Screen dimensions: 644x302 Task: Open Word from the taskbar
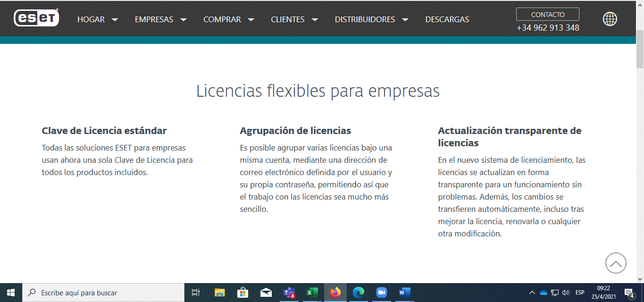(404, 293)
